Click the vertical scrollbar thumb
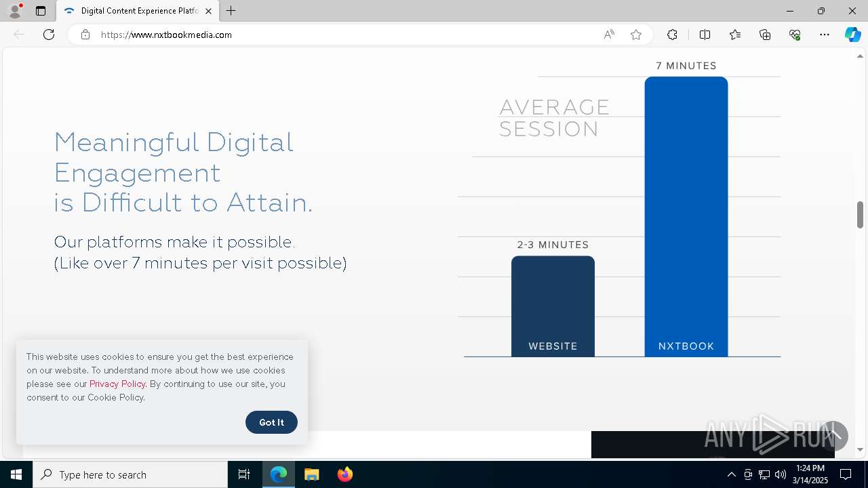Image resolution: width=868 pixels, height=488 pixels. (860, 215)
